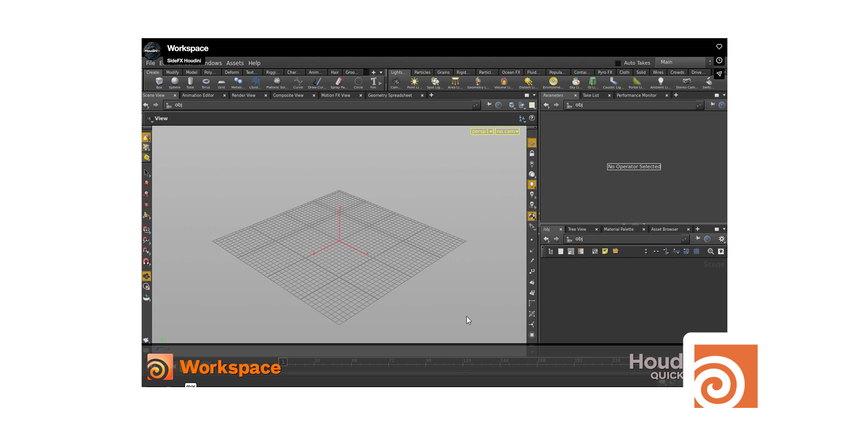Open the persp1 viewport menu
The width and height of the screenshot is (868, 434).
[482, 131]
